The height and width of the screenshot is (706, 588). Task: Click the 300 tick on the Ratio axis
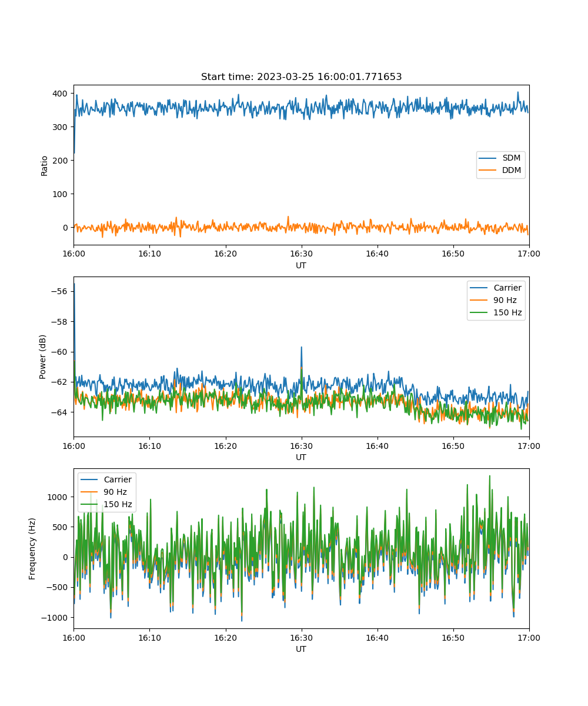[x=61, y=127]
